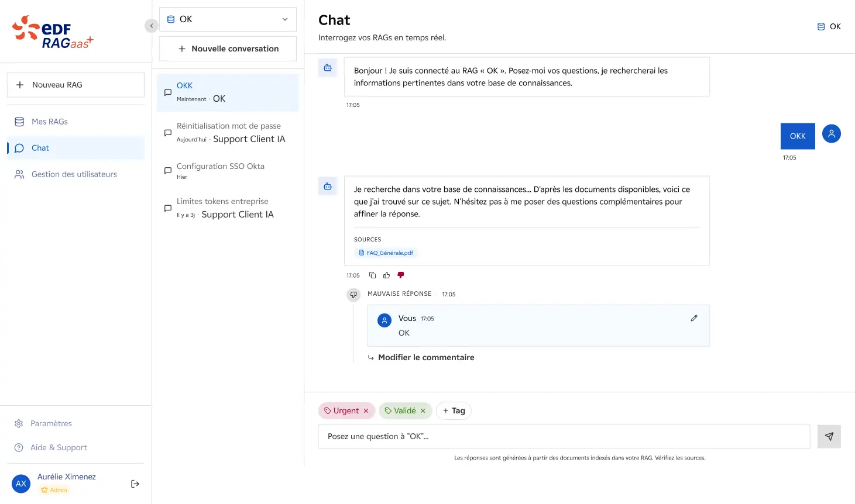Open the OKK conversation
The width and height of the screenshot is (855, 504).
click(x=228, y=92)
